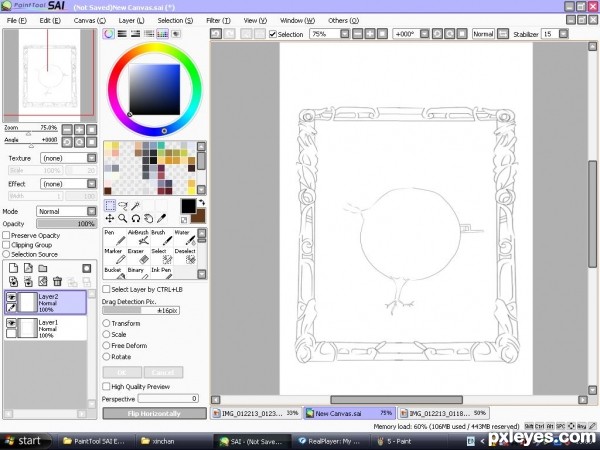Image resolution: width=600 pixels, height=450 pixels.
Task: Open the Canvas menu
Action: pyautogui.click(x=90, y=20)
